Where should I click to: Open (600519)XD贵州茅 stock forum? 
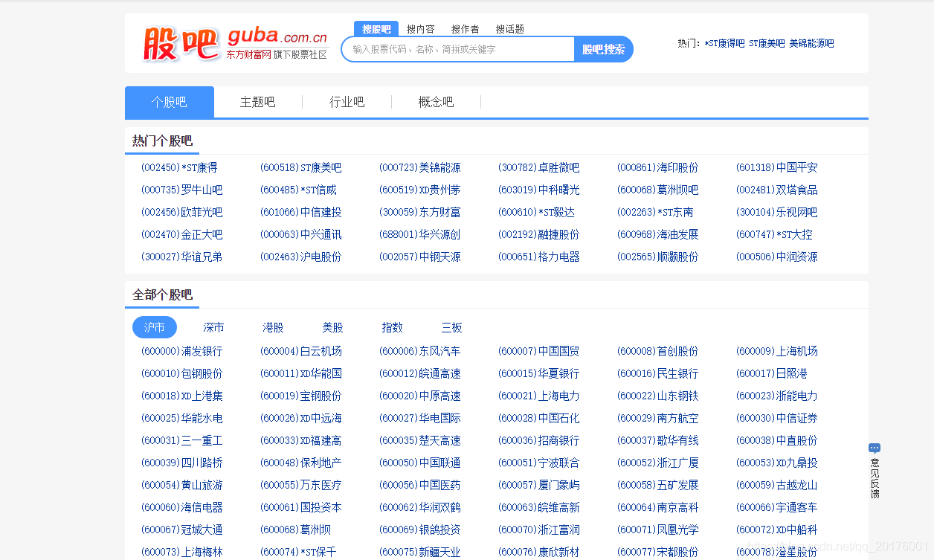[419, 190]
